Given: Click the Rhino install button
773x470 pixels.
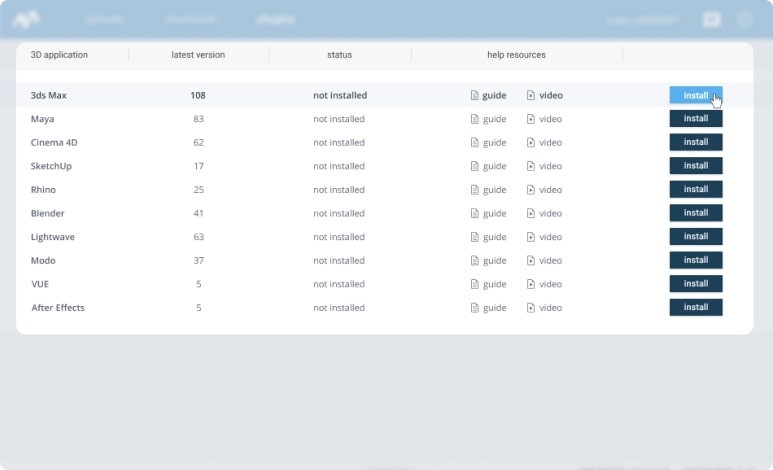Looking at the screenshot, I should tap(696, 189).
